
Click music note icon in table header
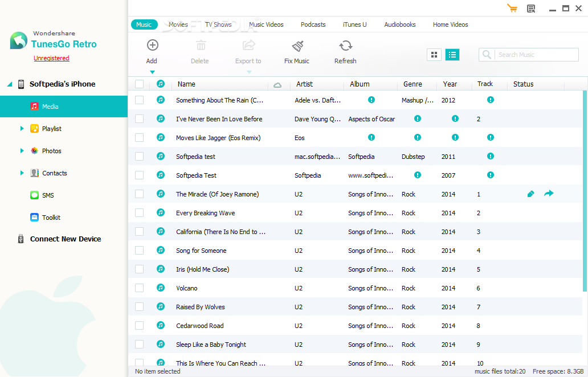(x=161, y=84)
